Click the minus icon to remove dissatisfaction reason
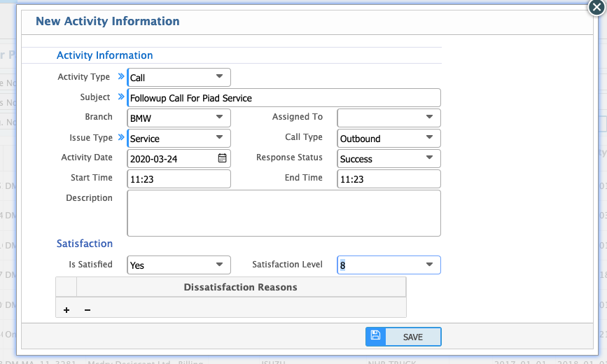The width and height of the screenshot is (607, 364). [x=88, y=310]
